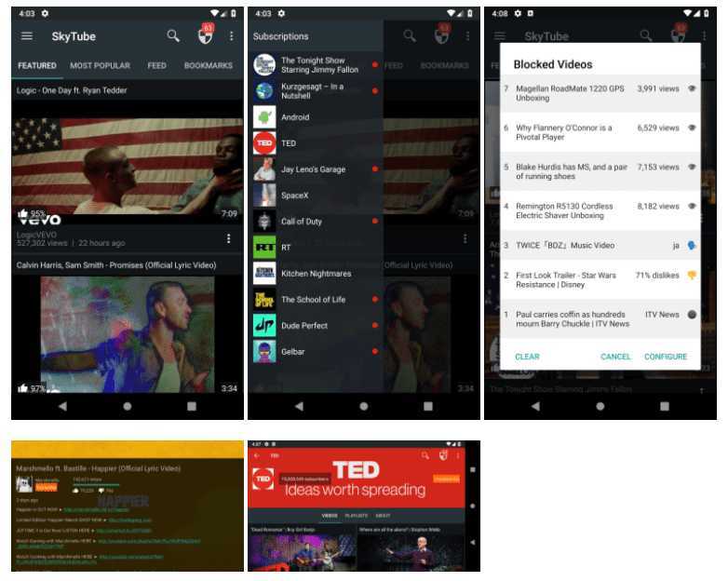728x581 pixels.
Task: Tap eye icon beside 6,529 views
Action: pyautogui.click(x=692, y=128)
